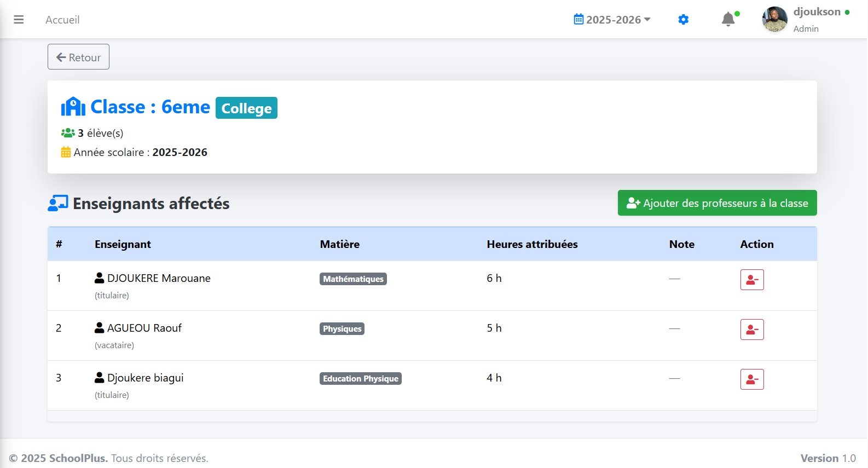Click the name Djoukere biagui

pos(146,378)
